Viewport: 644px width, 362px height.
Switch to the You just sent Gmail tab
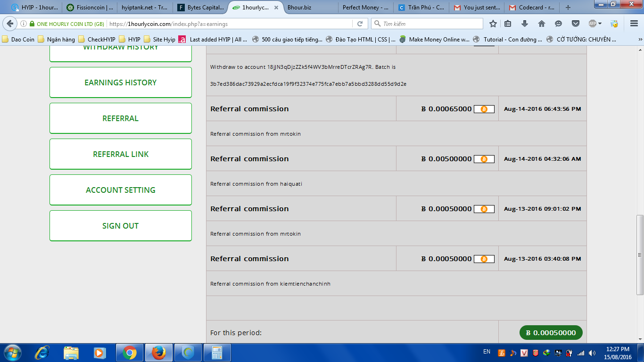coord(477,8)
